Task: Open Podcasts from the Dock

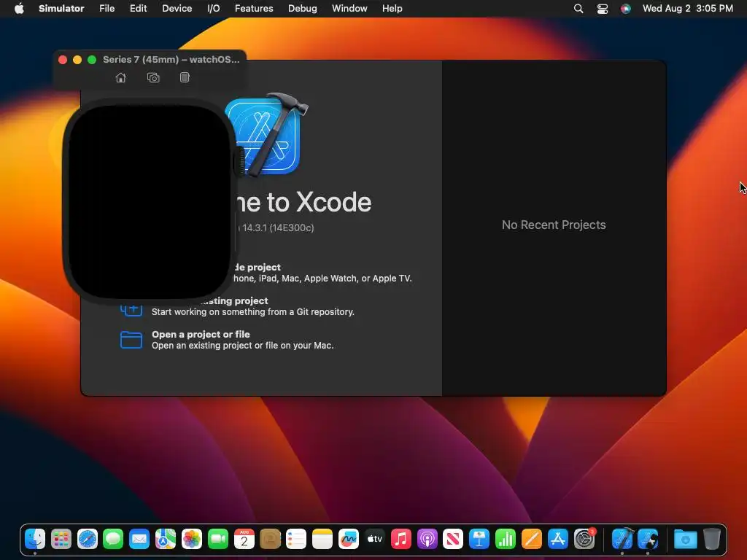Action: coord(427,539)
